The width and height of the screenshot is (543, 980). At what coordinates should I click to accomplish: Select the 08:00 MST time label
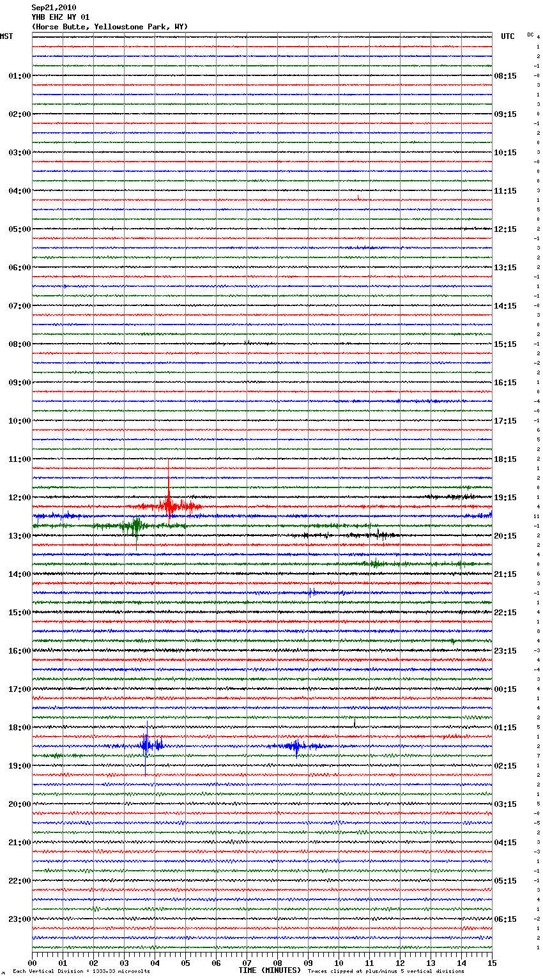[20, 344]
